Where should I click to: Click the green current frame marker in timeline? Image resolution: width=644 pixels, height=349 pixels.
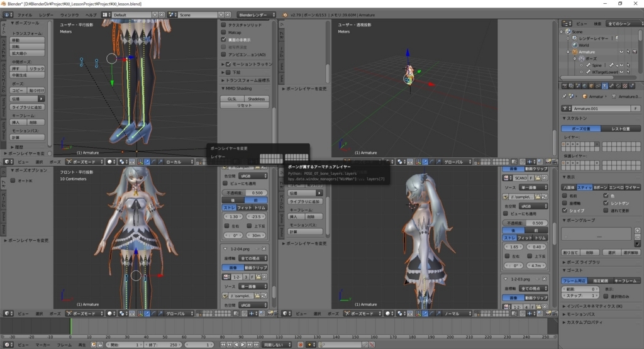point(70,327)
